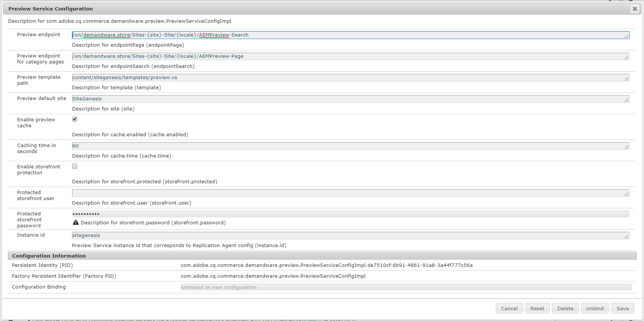This screenshot has width=644, height=321.
Task: Click the empty Protected storefront user field
Action: [x=350, y=193]
